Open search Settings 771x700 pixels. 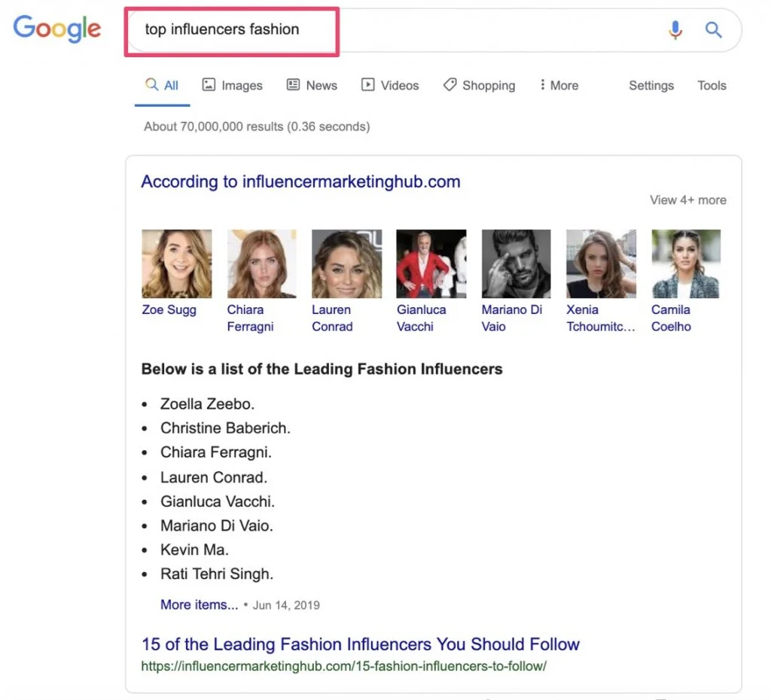pyautogui.click(x=651, y=86)
